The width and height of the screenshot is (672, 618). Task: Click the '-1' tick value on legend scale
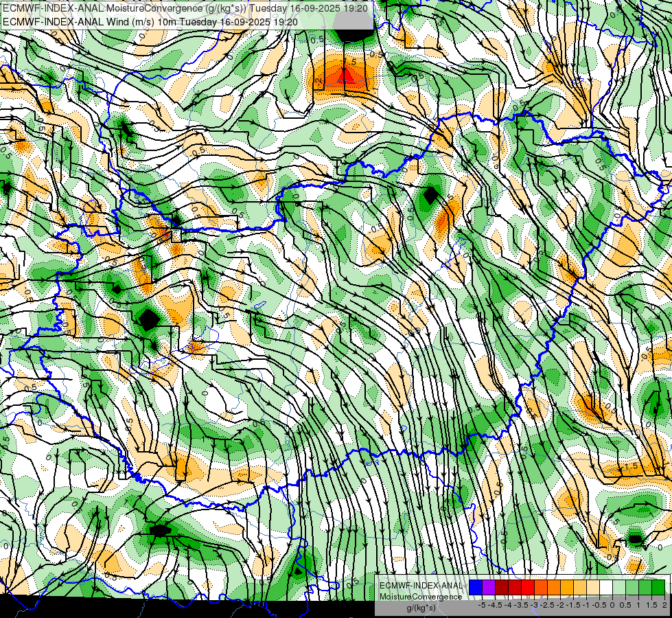coord(586,605)
